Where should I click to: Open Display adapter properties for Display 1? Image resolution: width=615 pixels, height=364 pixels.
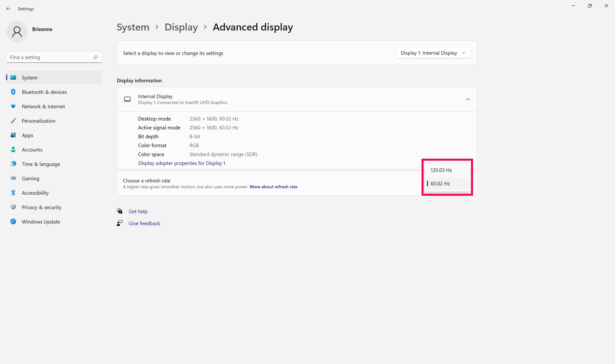tap(181, 163)
